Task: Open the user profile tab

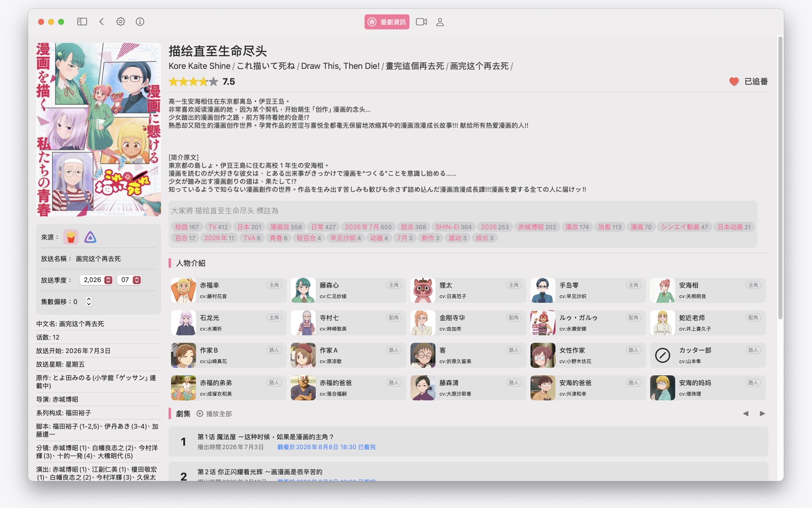Action: [440, 22]
